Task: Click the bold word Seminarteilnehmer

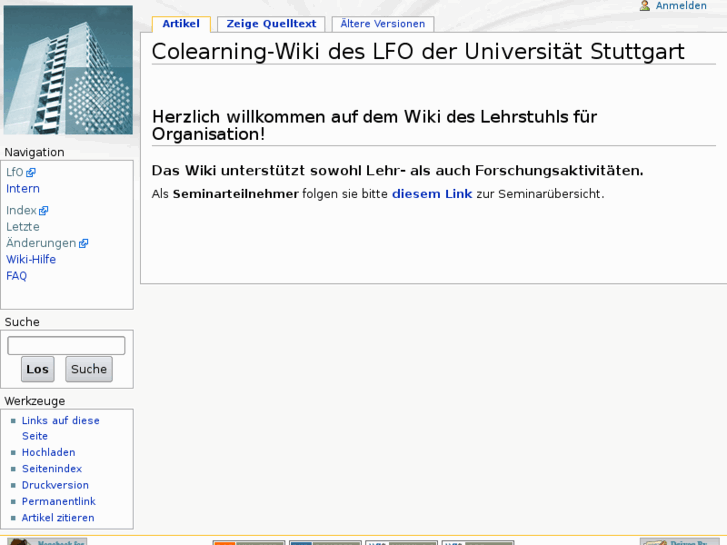Action: click(236, 194)
